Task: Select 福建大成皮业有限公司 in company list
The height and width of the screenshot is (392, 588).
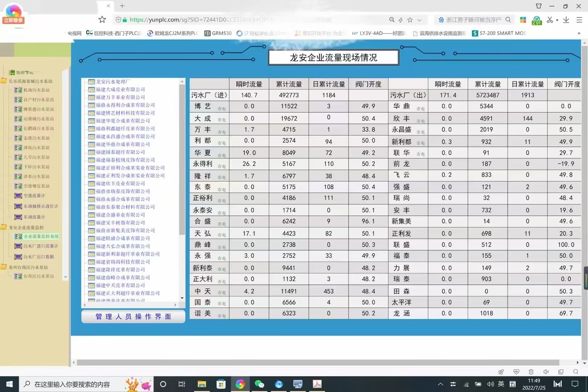Action: pyautogui.click(x=120, y=89)
